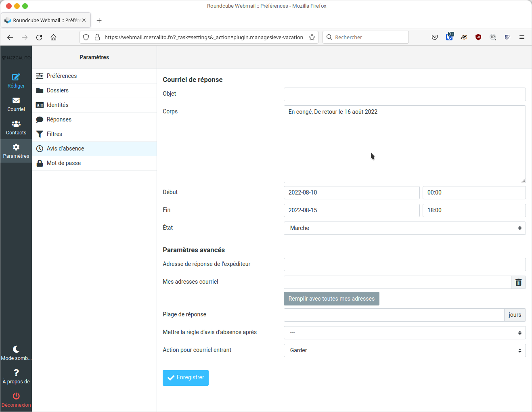Click the Rédiger compose icon
This screenshot has width=532, height=412.
click(16, 77)
